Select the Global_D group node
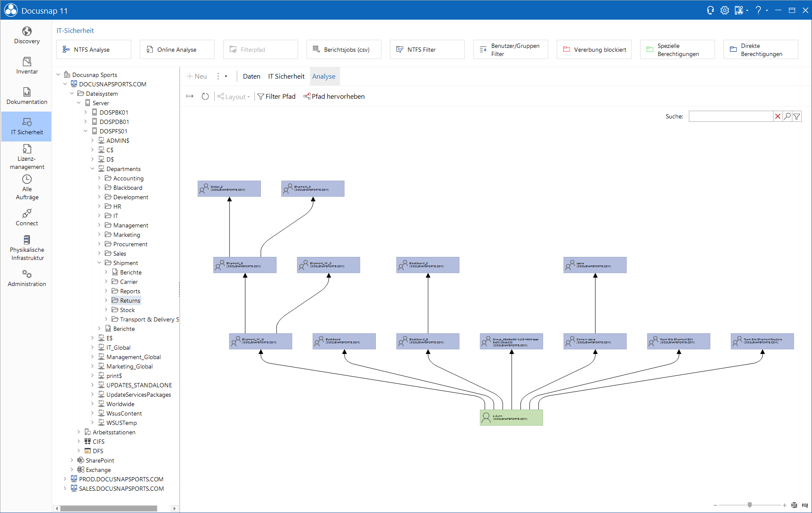812x513 pixels. click(229, 189)
